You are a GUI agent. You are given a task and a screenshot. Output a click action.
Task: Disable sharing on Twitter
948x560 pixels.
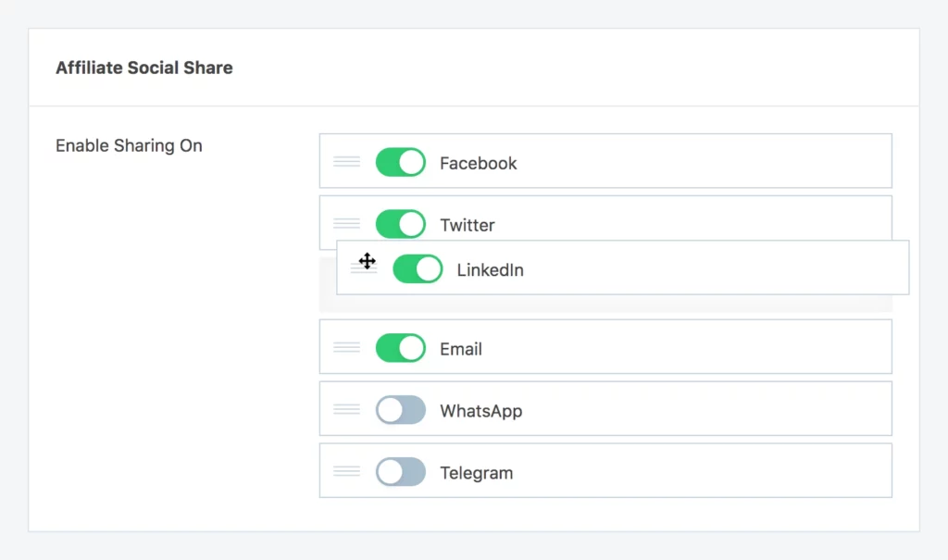point(400,222)
